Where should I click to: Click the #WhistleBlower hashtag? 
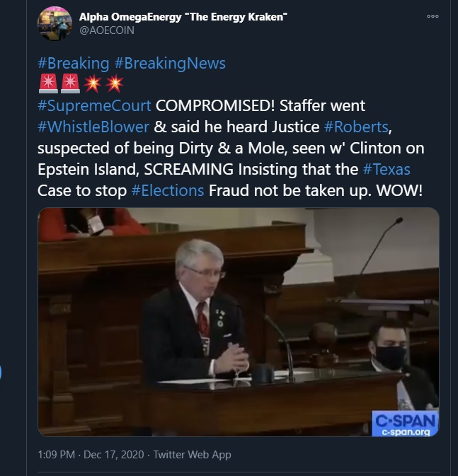pyautogui.click(x=93, y=127)
